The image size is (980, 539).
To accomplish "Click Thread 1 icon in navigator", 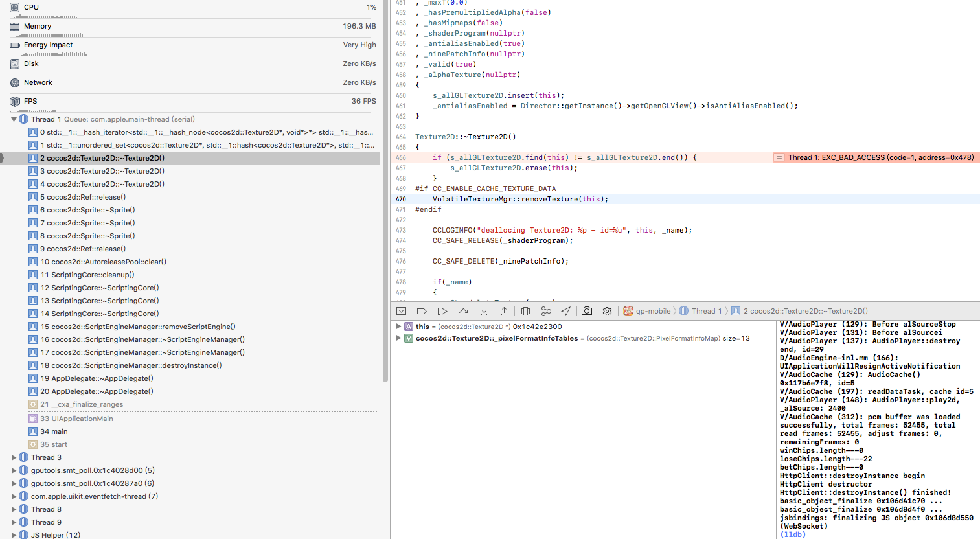I will pyautogui.click(x=24, y=119).
